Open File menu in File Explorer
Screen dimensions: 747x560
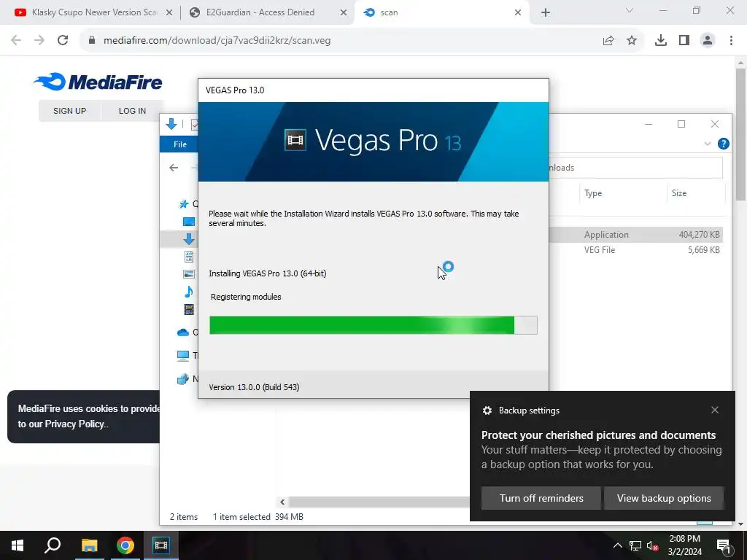pos(179,144)
